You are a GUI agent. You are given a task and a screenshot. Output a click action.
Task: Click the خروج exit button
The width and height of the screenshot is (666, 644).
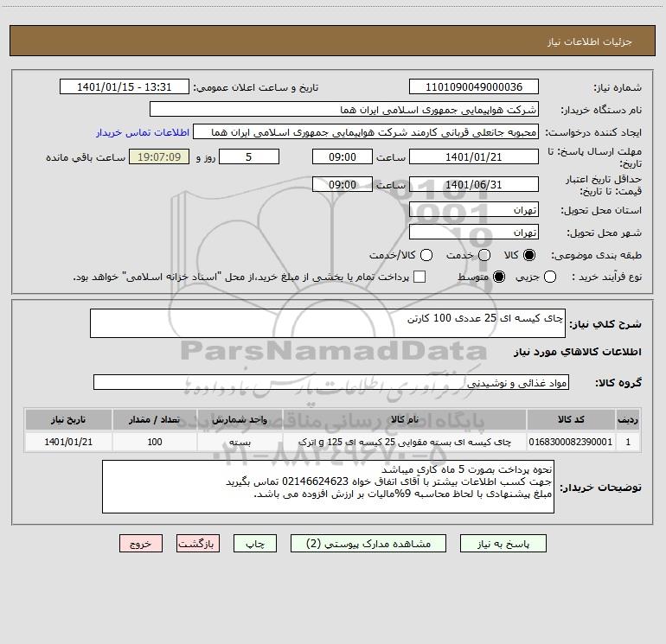tap(141, 544)
